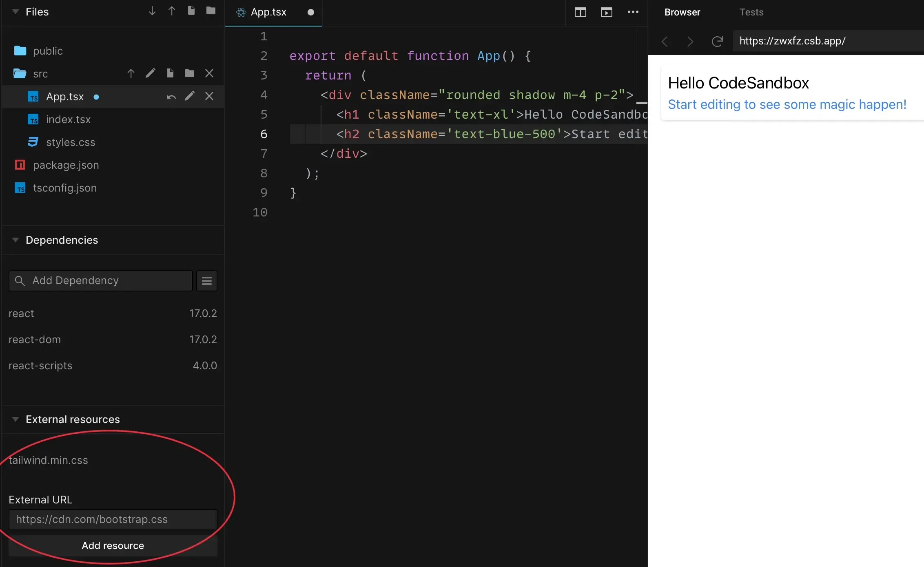
Task: Select sort/filter icon in Dependencies
Action: 207,280
